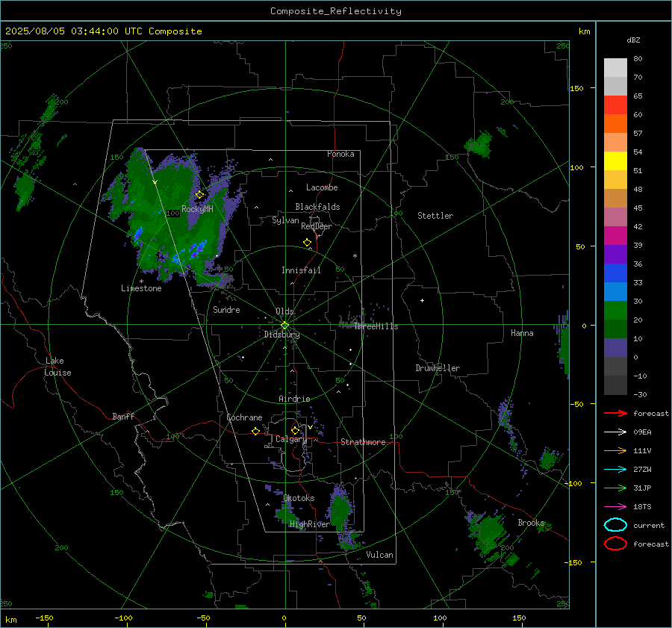
Task: Select the magenta 39-42 dBZ swatch
Action: point(615,236)
